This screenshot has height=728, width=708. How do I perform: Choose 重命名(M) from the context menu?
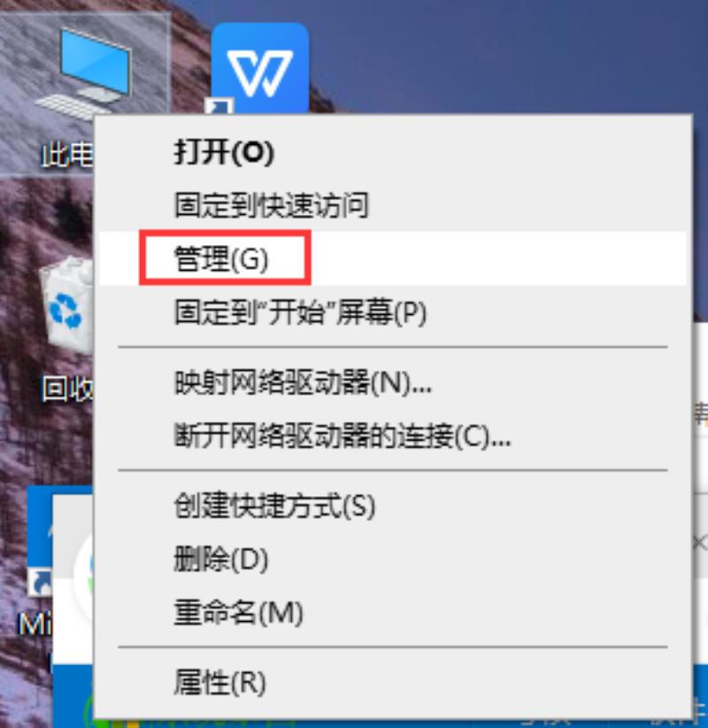click(238, 612)
